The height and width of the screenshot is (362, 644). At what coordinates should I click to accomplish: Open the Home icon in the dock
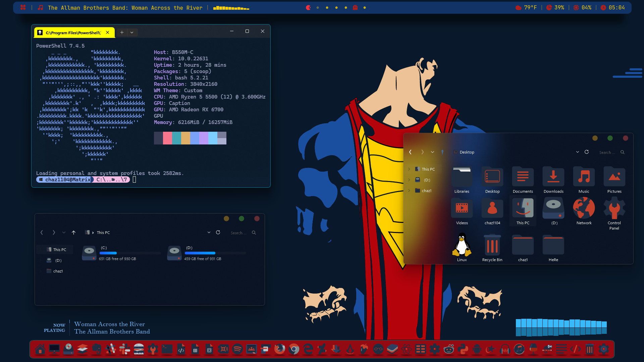pos(40,349)
